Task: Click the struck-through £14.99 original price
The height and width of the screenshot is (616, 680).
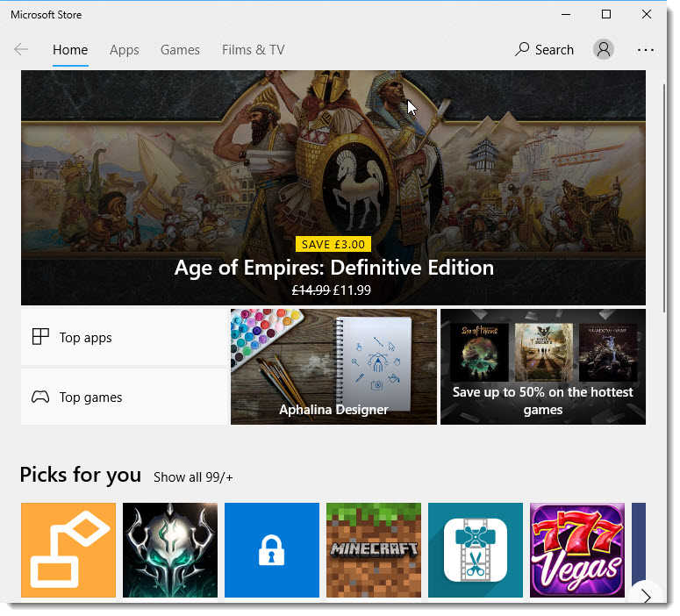Action: [x=311, y=290]
